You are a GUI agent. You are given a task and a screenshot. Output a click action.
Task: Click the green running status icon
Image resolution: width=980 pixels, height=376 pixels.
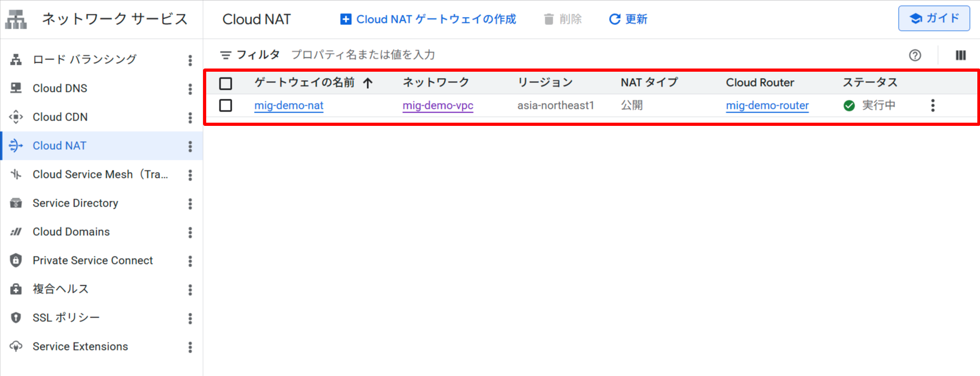[x=849, y=106]
